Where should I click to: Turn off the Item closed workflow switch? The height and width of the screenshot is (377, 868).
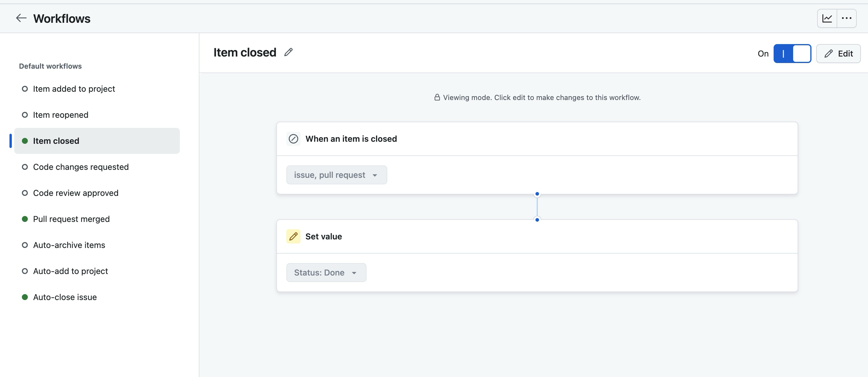tap(793, 53)
